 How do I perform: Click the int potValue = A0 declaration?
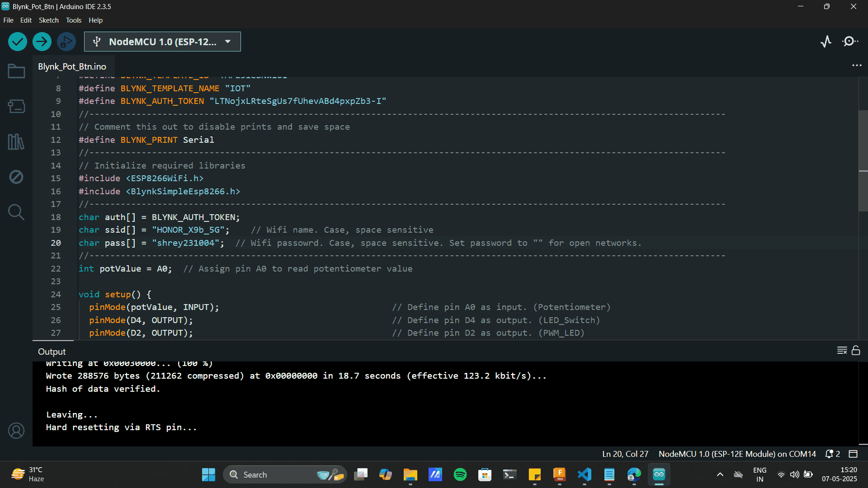click(x=125, y=269)
